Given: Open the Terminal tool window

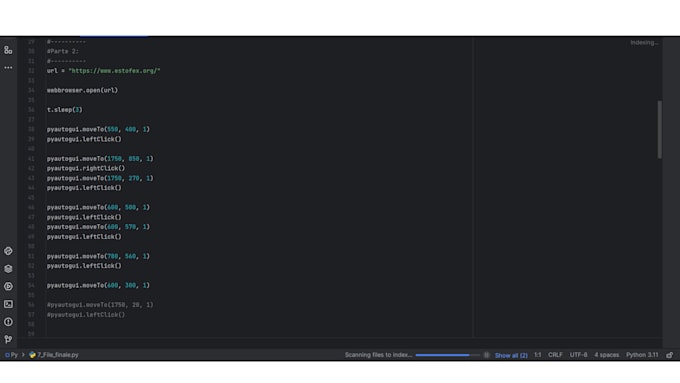Looking at the screenshot, I should [x=8, y=304].
